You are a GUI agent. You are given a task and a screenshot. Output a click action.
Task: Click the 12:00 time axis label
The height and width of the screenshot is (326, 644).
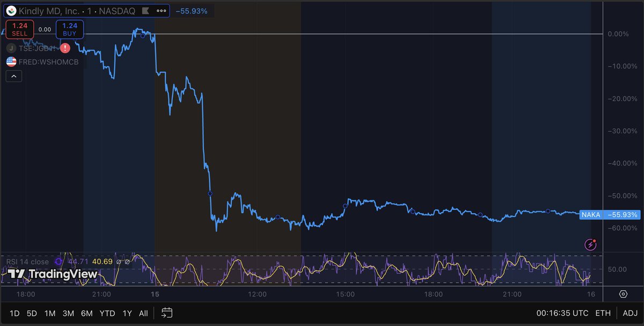[258, 294]
